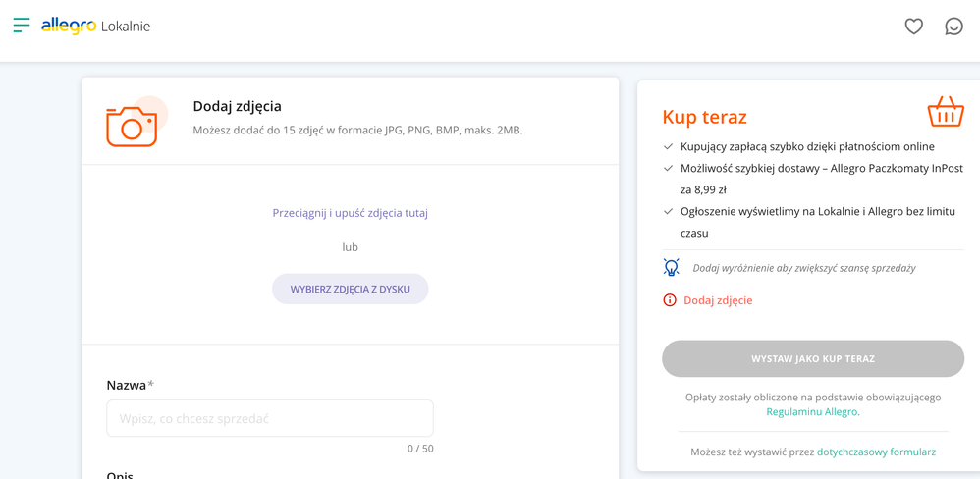Click the shopping basket icon
Image resolution: width=980 pixels, height=479 pixels.
(946, 112)
